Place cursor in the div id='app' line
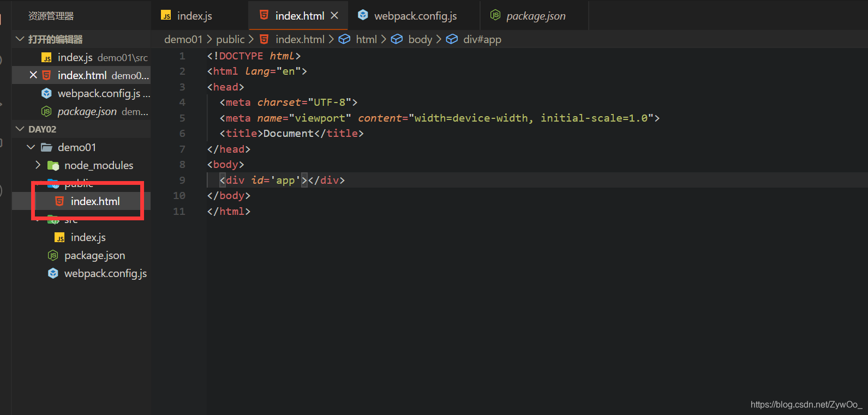The width and height of the screenshot is (868, 415). 282,180
